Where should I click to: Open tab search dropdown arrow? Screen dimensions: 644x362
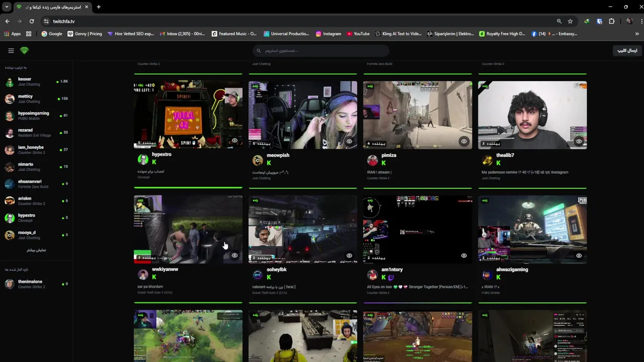[x=7, y=7]
